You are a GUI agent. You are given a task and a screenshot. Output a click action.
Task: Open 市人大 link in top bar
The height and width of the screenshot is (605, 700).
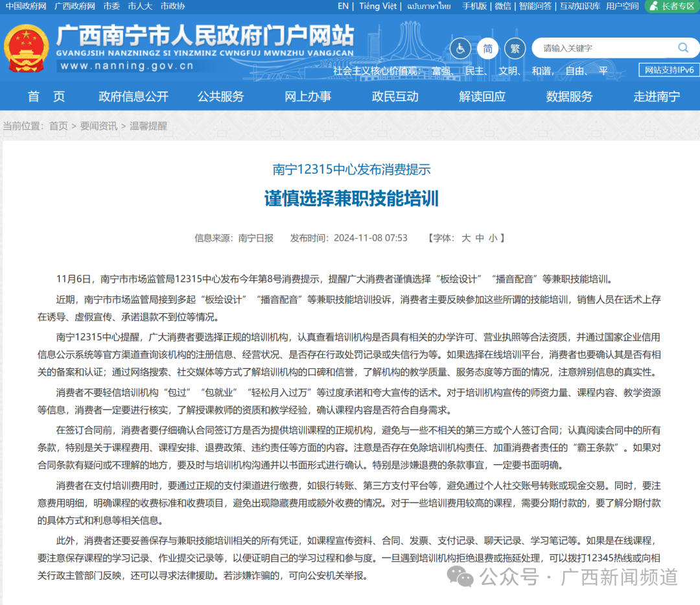pyautogui.click(x=140, y=6)
